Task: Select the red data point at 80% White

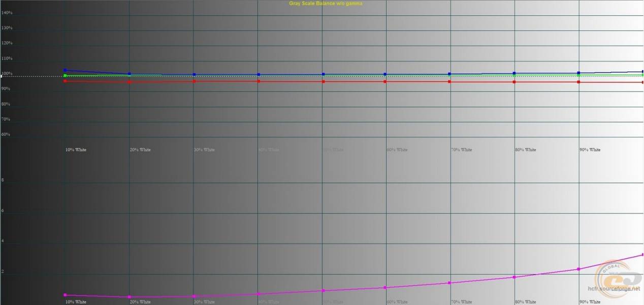Action: (514, 82)
